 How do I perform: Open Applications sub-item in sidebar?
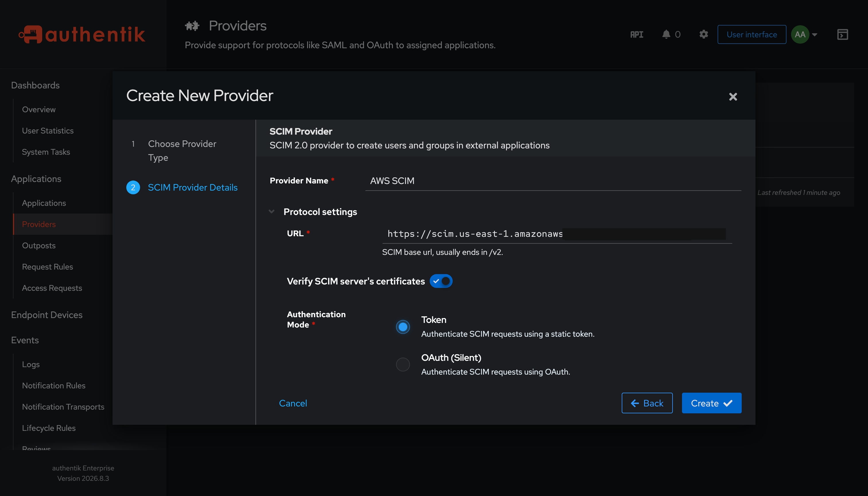[x=44, y=203]
